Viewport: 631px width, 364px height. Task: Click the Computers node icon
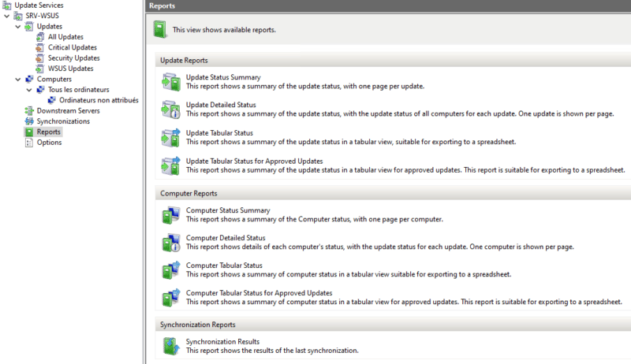pos(29,79)
